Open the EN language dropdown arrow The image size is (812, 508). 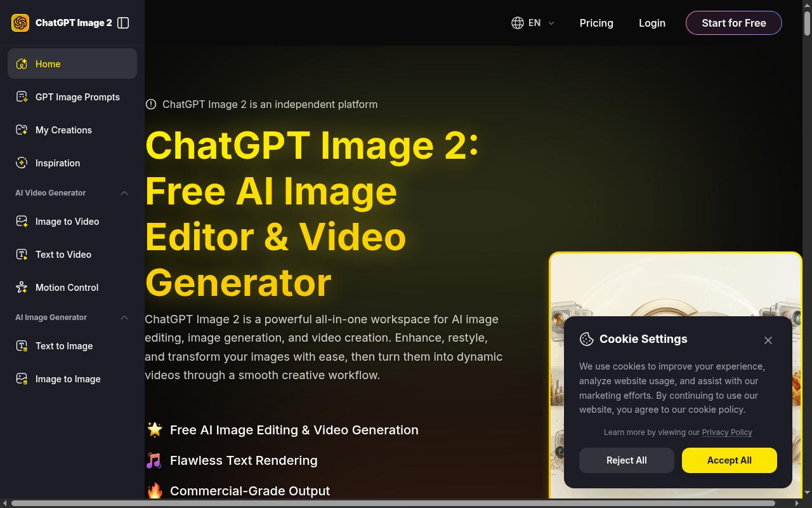tap(551, 23)
